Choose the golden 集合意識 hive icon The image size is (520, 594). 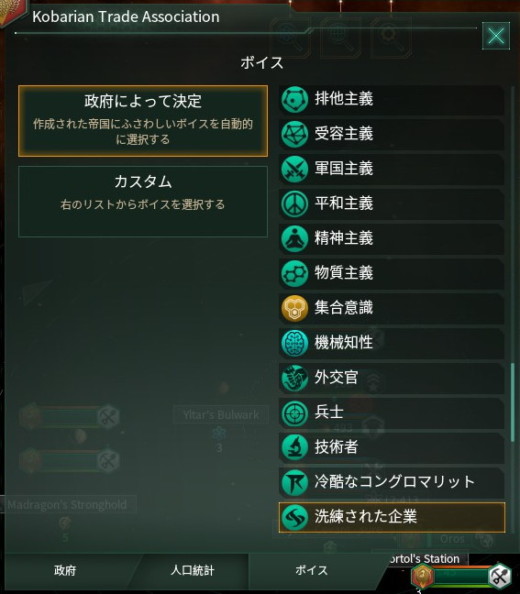294,308
